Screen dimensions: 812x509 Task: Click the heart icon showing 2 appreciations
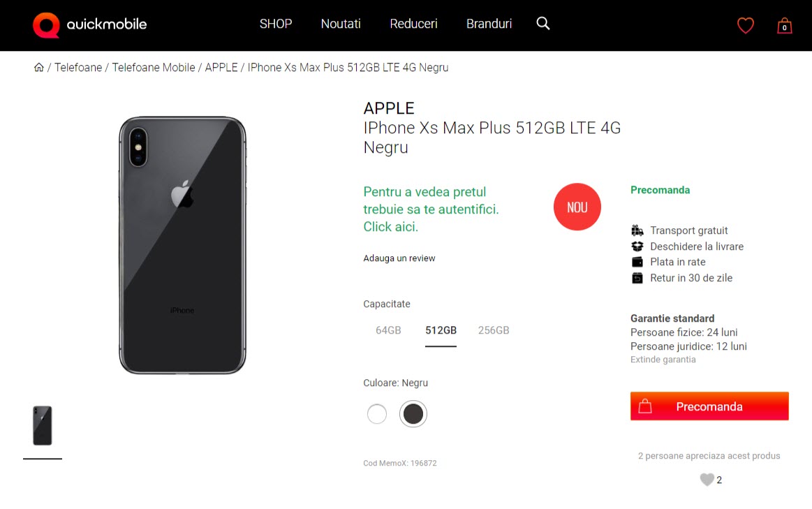(707, 480)
